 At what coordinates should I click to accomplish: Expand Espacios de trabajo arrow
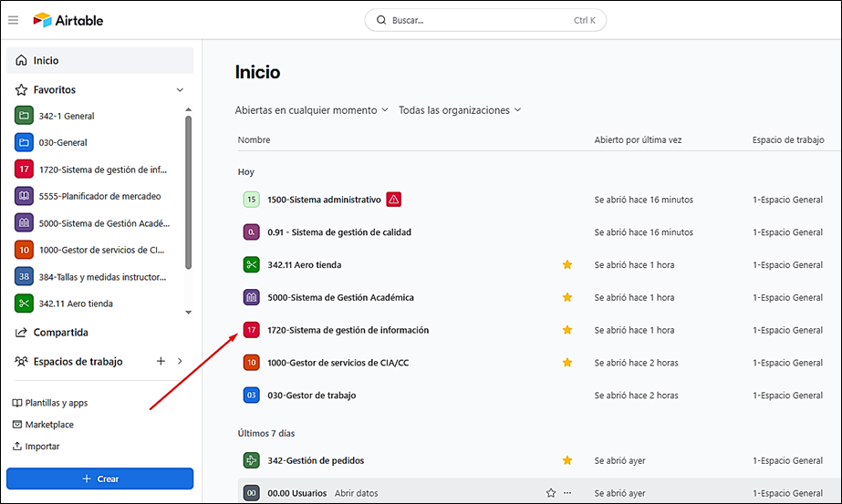180,361
